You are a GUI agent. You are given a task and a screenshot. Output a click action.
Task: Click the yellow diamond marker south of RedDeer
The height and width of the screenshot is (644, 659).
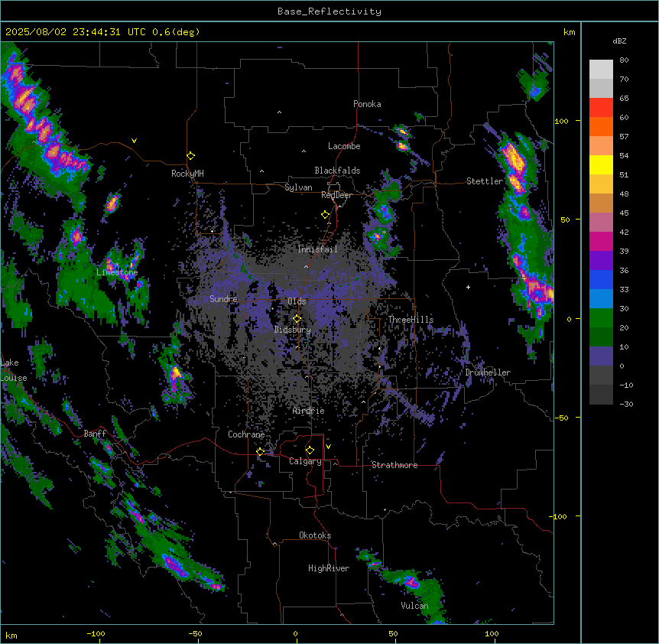point(326,215)
